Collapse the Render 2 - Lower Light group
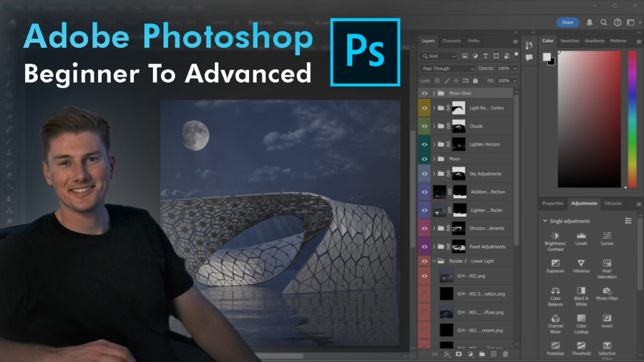Screen dimensions: 644x362 434,261
